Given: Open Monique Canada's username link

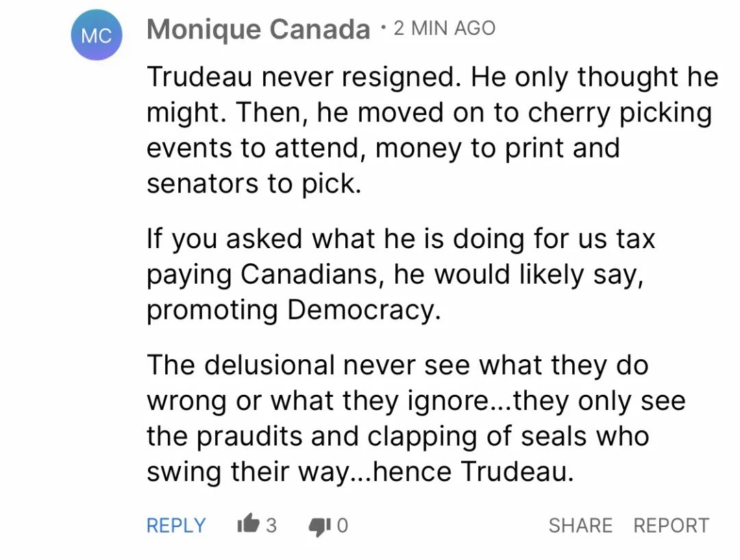Looking at the screenshot, I should pos(258,29).
